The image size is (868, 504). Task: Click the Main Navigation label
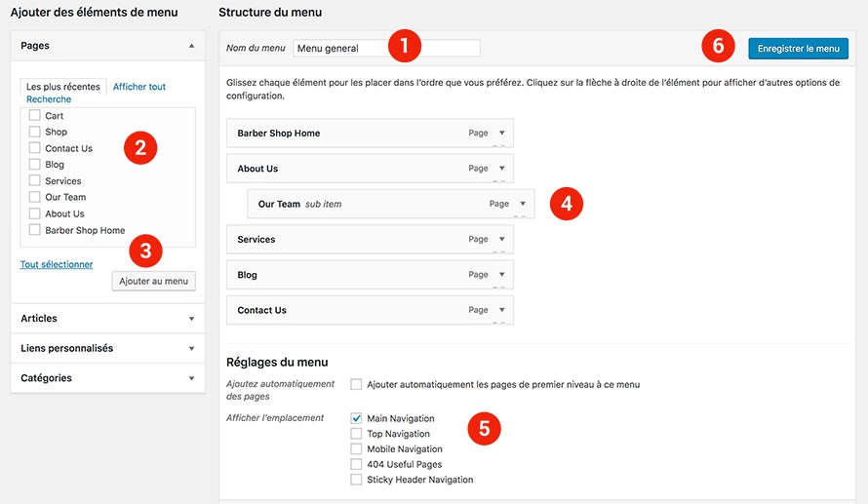(401, 418)
